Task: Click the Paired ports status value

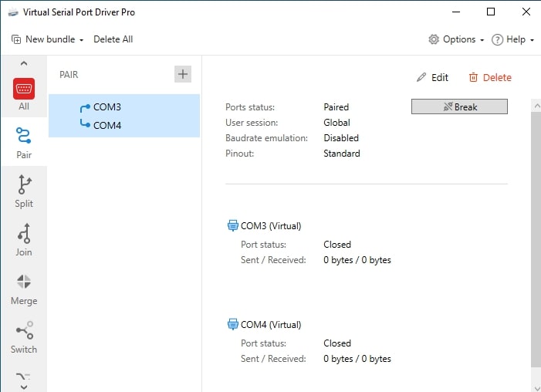Action: point(336,107)
